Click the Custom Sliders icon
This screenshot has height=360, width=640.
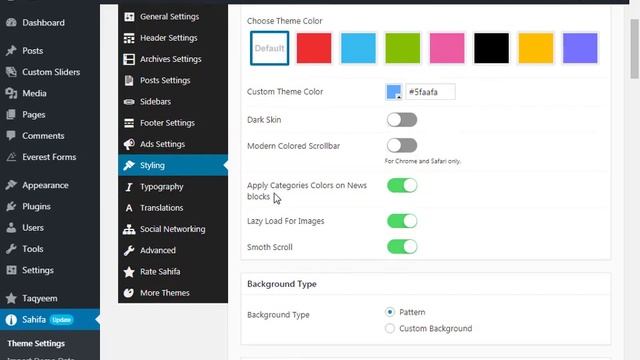(11, 72)
